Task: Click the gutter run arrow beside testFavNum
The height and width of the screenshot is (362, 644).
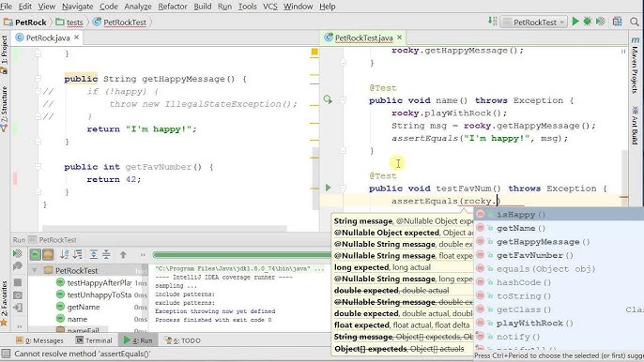Action: [x=328, y=188]
